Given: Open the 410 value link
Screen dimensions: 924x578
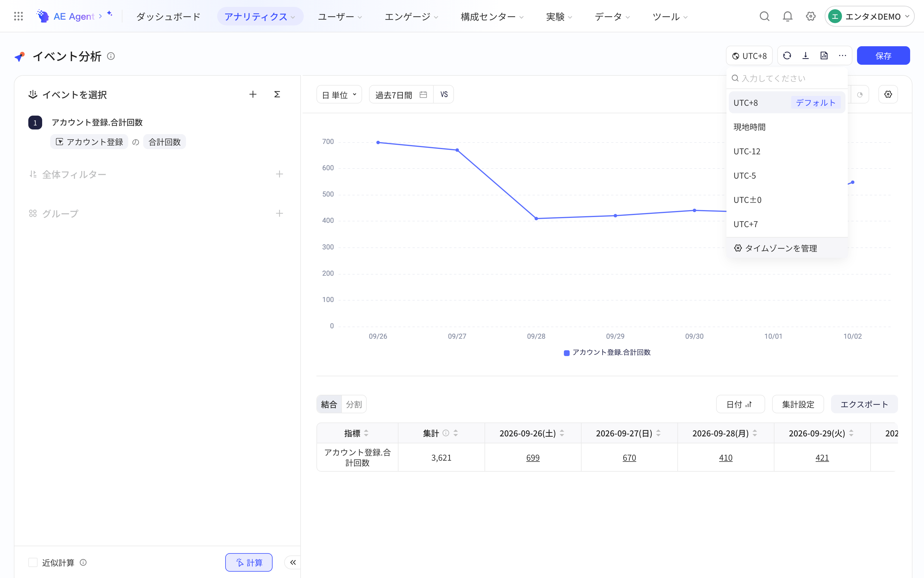Looking at the screenshot, I should 725,457.
